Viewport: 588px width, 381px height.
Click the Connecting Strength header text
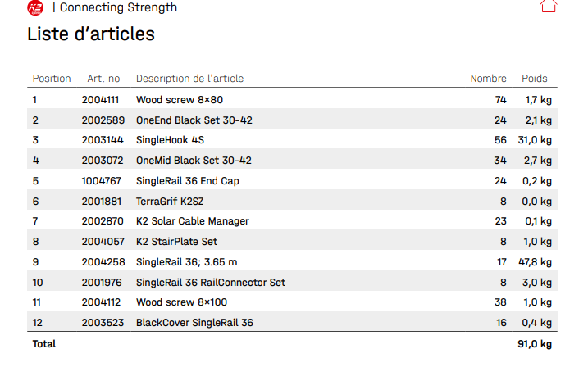118,8
